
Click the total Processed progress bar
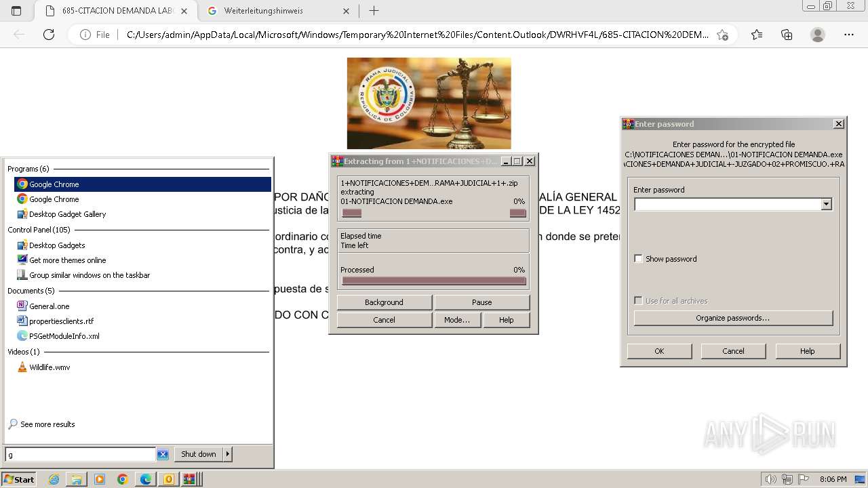point(434,281)
